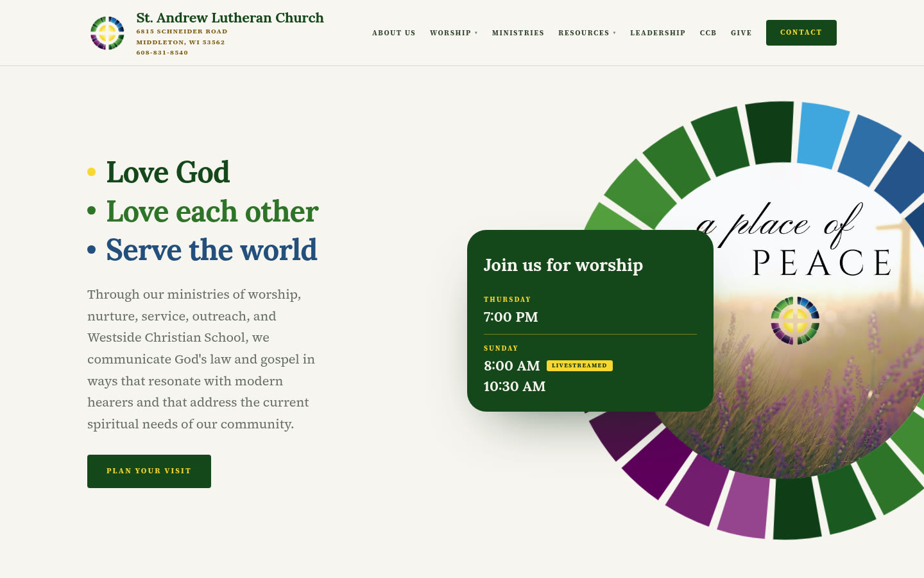Click the St. Andrew church logo icon

tap(107, 33)
